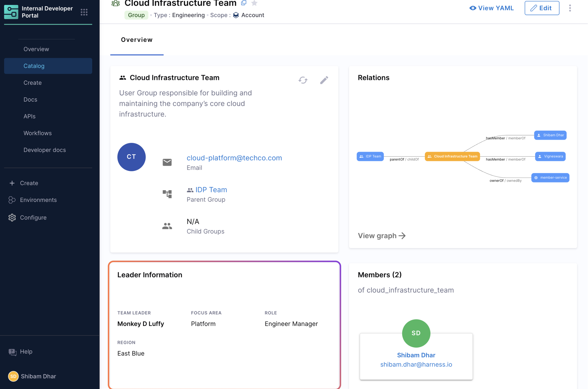Select the Overview tab
Screen dimensions: 588x389
tap(137, 40)
